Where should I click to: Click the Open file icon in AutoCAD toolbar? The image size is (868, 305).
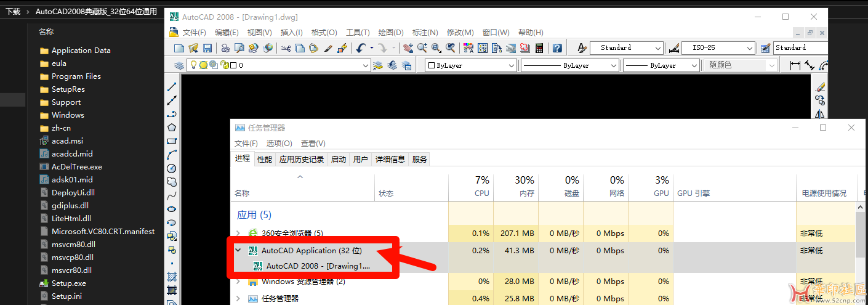(193, 47)
